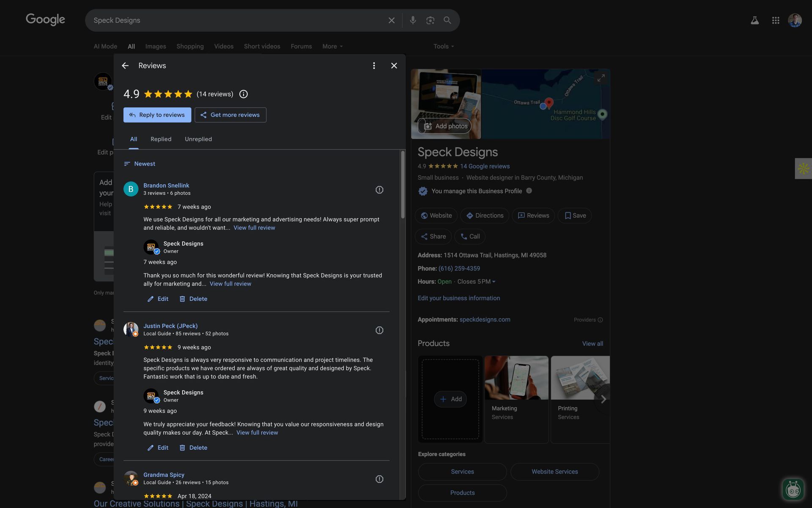Image resolution: width=812 pixels, height=508 pixels.
Task: Edit the owner reply to Justin Peck
Action: [158, 447]
